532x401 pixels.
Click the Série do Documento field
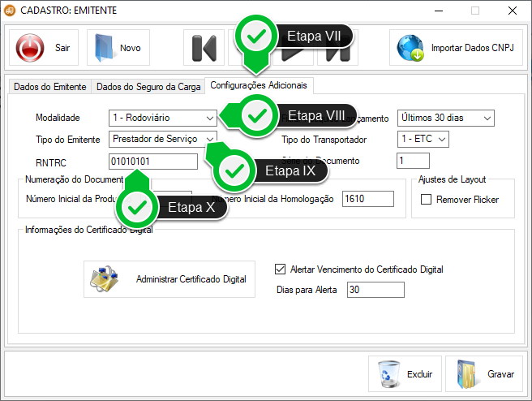[x=414, y=161]
